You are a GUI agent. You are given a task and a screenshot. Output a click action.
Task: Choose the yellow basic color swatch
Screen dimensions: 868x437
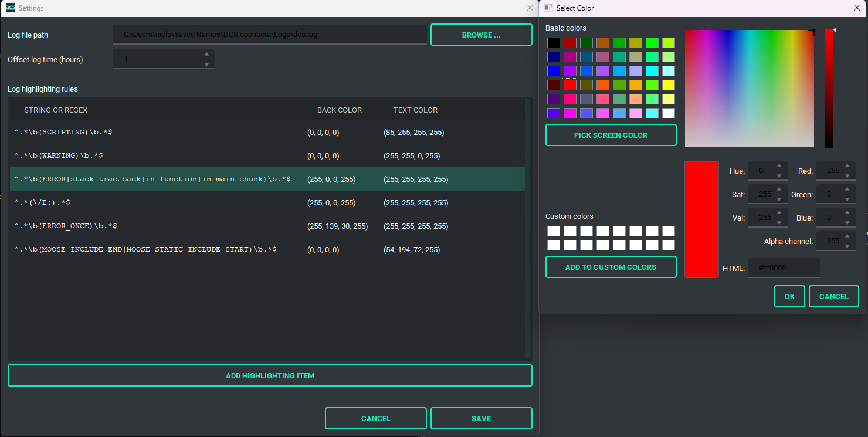point(669,85)
